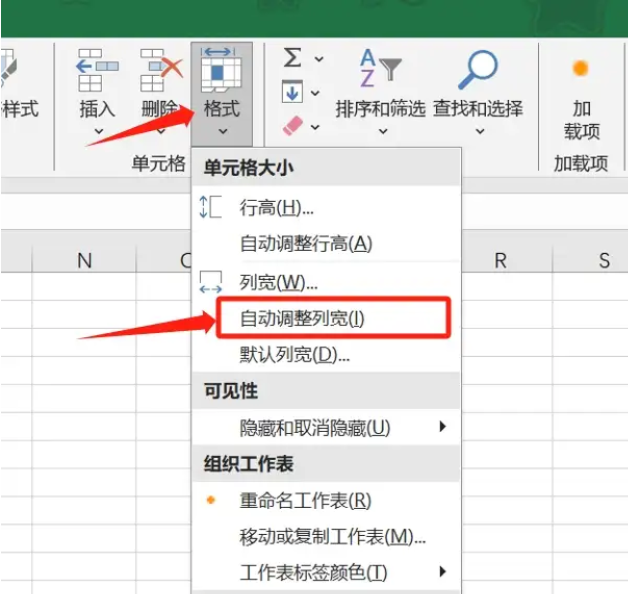Click the 组织工作表 section heading
This screenshot has width=628, height=594.
point(249,463)
